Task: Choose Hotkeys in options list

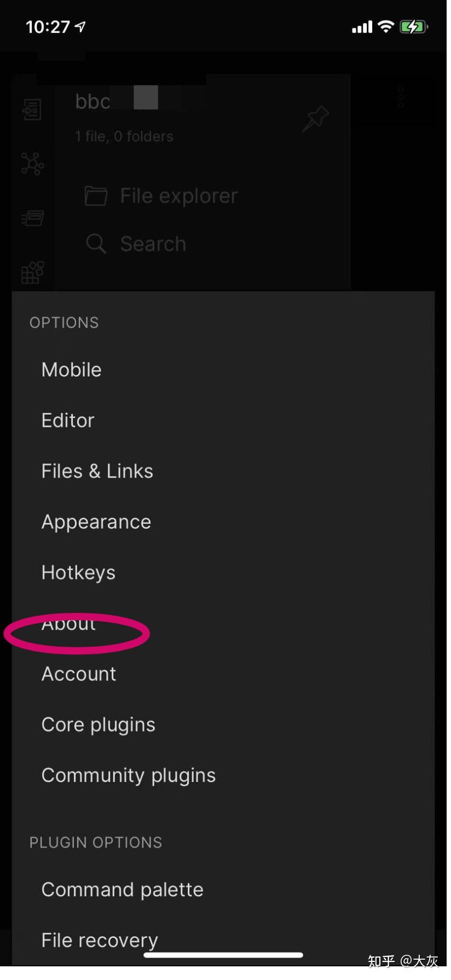Action: [x=78, y=573]
